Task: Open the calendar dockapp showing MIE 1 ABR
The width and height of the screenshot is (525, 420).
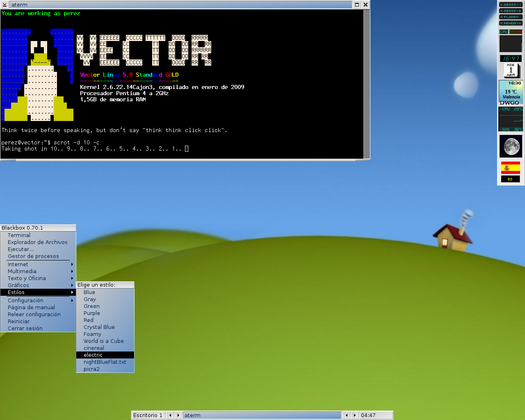Action: point(511,70)
